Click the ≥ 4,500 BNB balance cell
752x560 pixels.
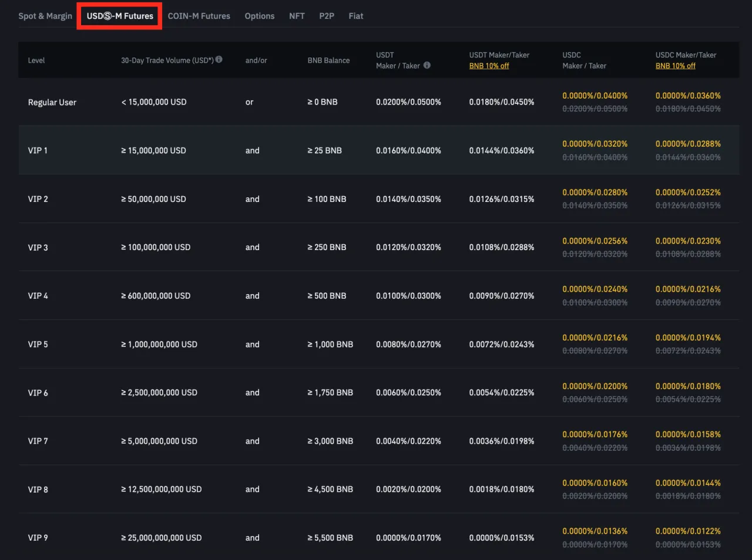pos(330,490)
